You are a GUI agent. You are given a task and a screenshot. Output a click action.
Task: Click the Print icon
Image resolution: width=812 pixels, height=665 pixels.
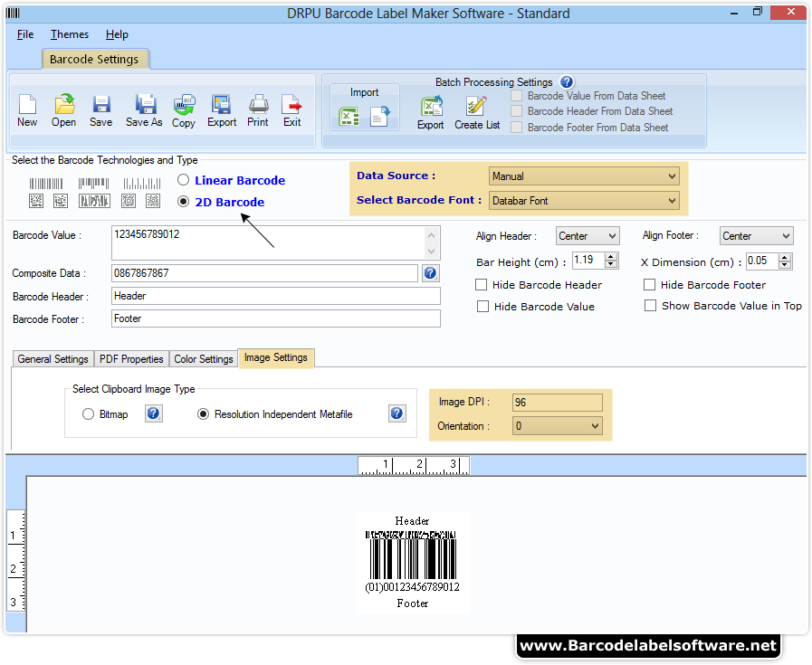pos(258,105)
